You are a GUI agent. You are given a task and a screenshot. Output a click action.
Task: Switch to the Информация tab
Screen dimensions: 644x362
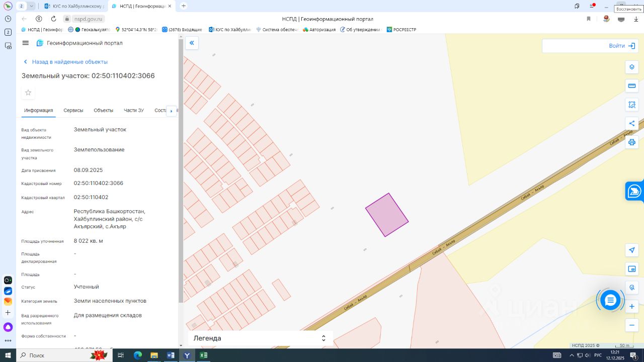(x=38, y=111)
